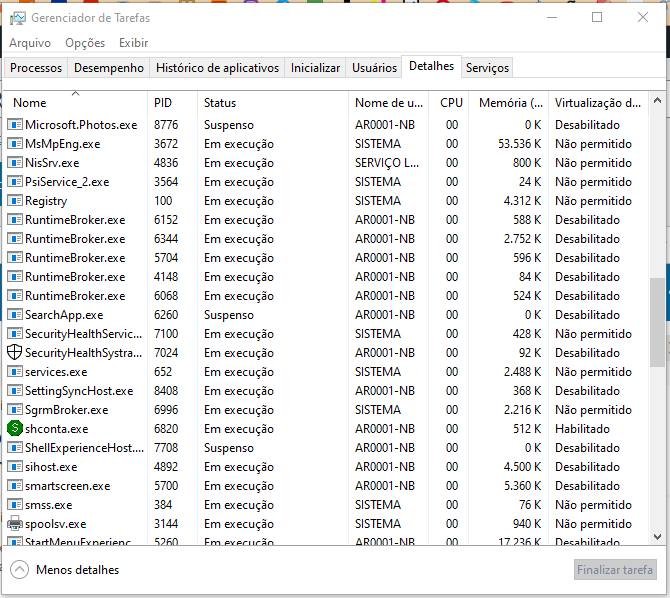Sort by the Status column header
Image resolution: width=670 pixels, height=598 pixels.
[x=273, y=103]
